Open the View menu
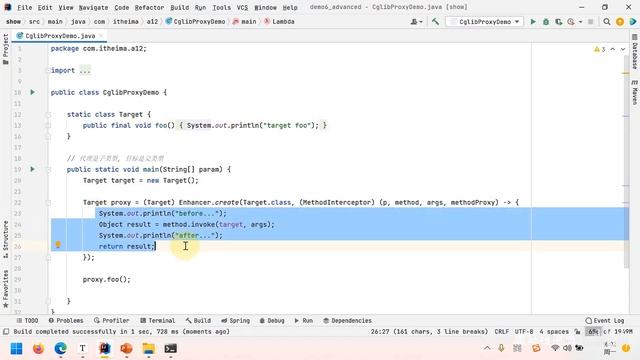The height and width of the screenshot is (360, 640). [65, 7]
